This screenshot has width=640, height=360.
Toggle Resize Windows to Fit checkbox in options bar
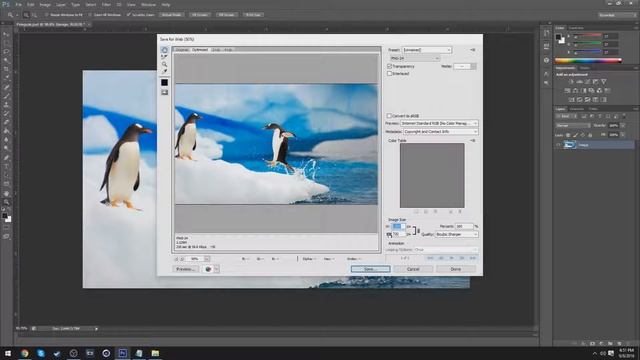47,15
